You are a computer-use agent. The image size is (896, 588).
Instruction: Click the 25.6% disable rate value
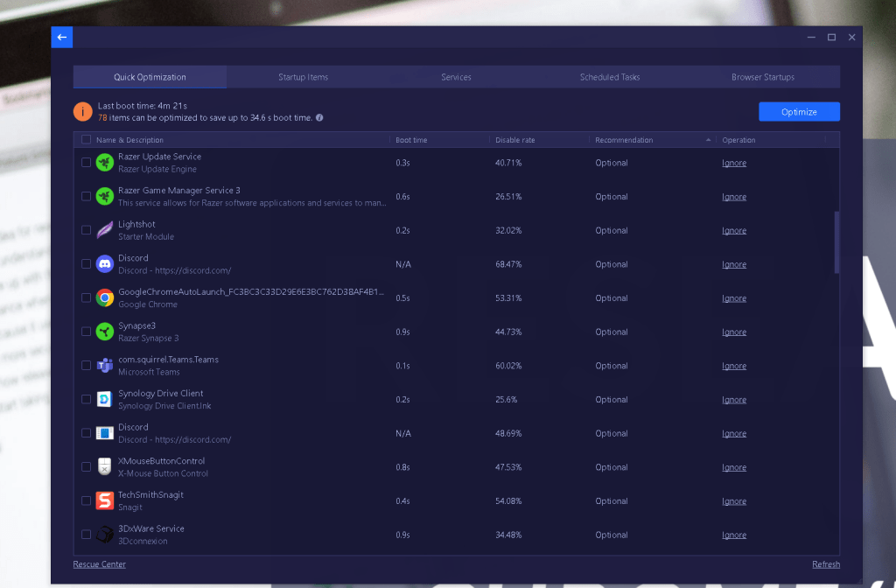click(x=506, y=399)
